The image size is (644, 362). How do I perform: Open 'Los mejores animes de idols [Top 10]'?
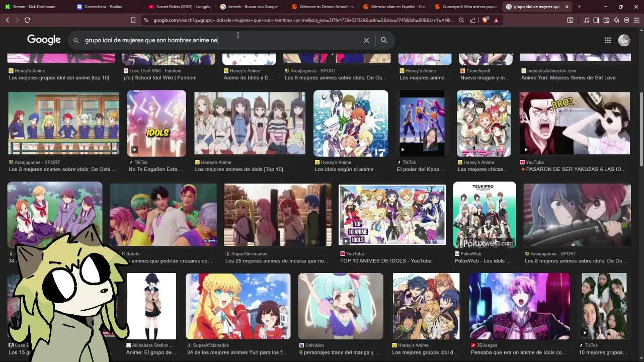point(239,169)
